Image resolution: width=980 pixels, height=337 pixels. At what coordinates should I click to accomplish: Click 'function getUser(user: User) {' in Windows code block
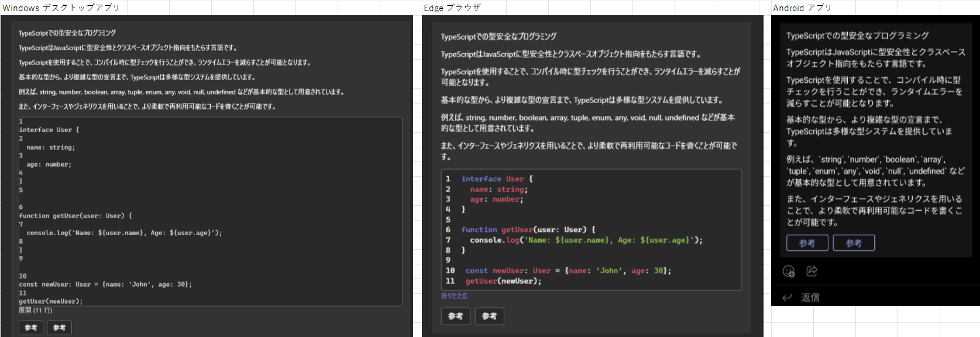75,216
